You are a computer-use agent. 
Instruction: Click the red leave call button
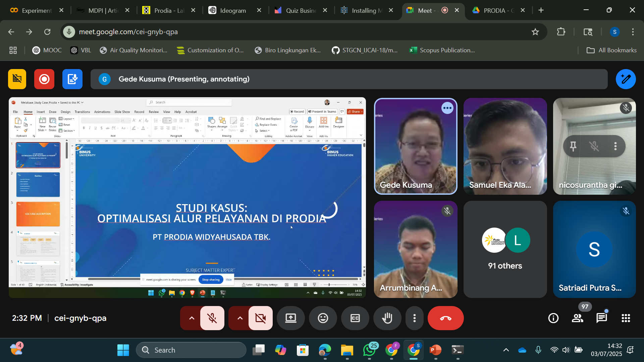[x=446, y=318]
